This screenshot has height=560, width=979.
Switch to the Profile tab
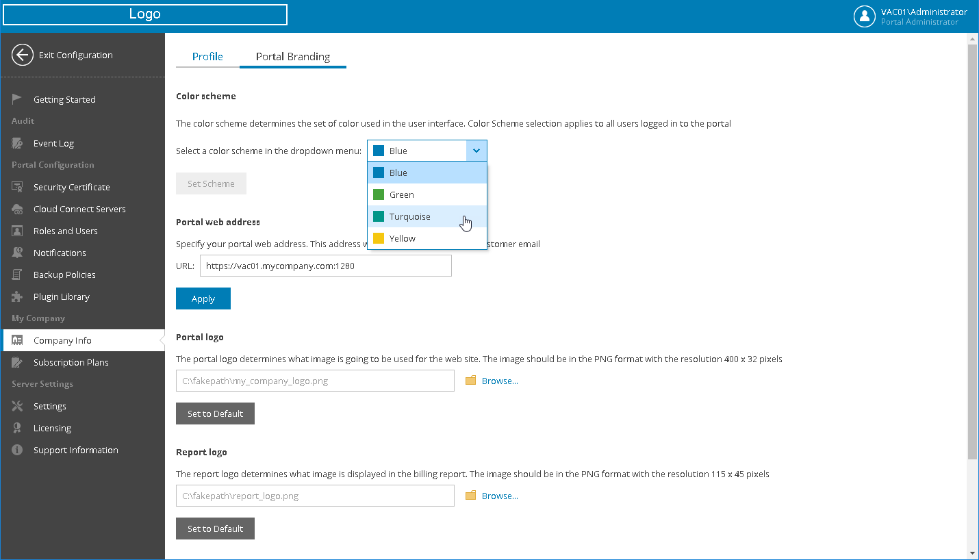pyautogui.click(x=207, y=57)
